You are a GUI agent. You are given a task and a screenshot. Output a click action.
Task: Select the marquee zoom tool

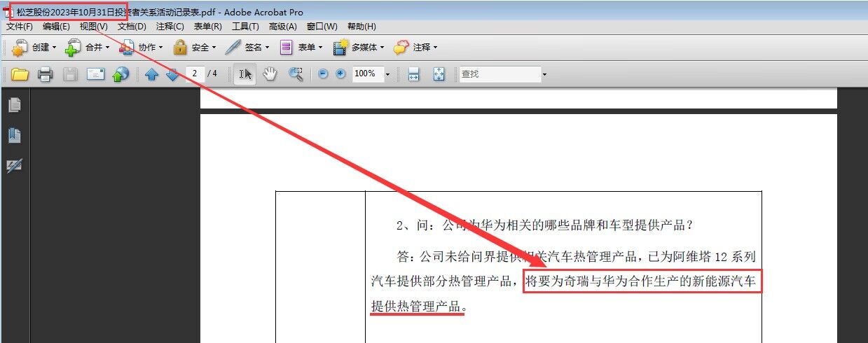tap(296, 74)
